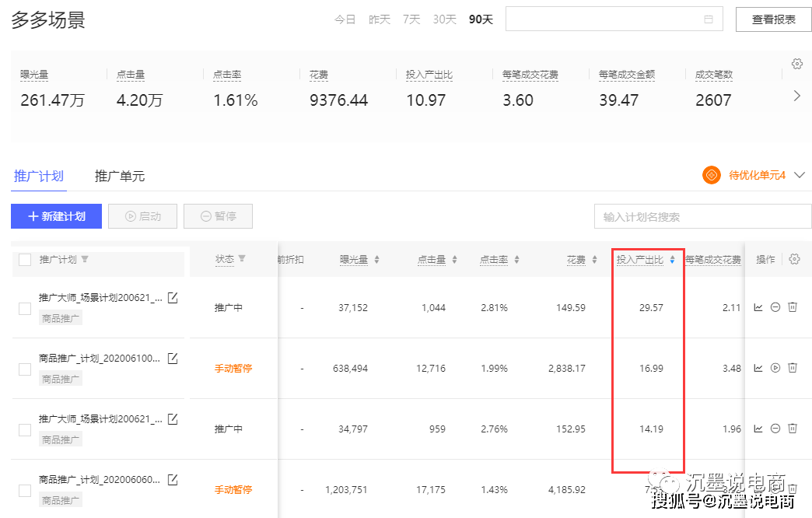Viewport: 812px width, 518px height.
Task: Open 查看报表 report button
Action: coord(773,19)
